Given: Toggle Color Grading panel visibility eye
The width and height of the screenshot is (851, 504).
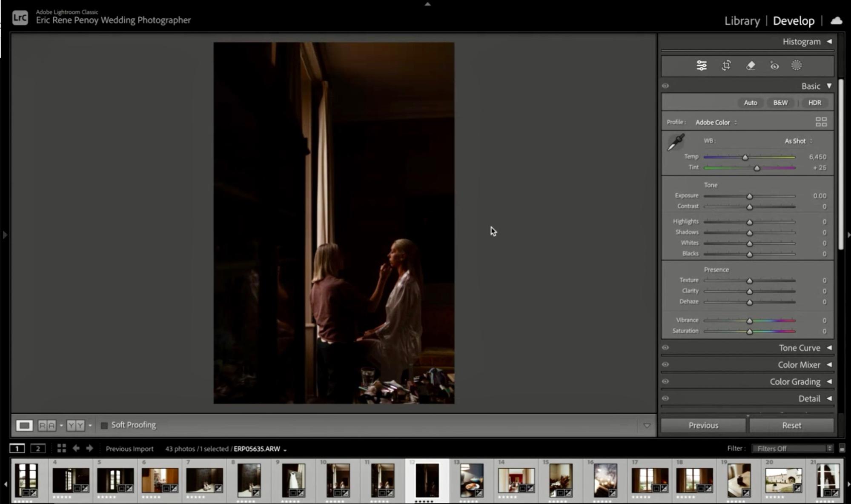Looking at the screenshot, I should [x=665, y=381].
